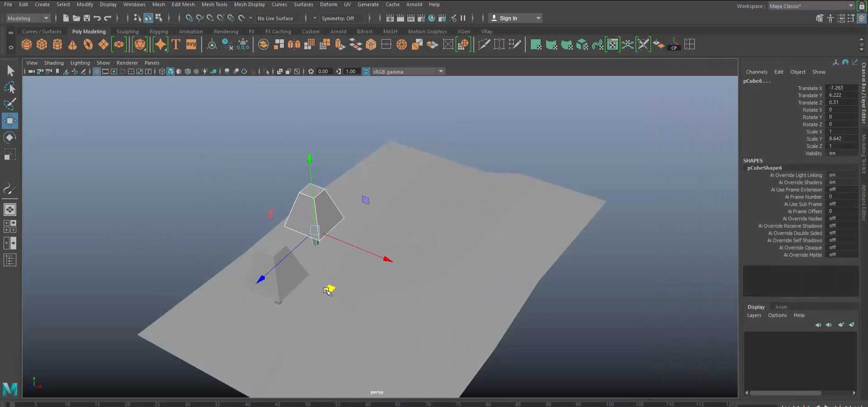Viewport: 868px width, 407px height.
Task: Create 3D Type with the T shelf icon
Action: (176, 44)
